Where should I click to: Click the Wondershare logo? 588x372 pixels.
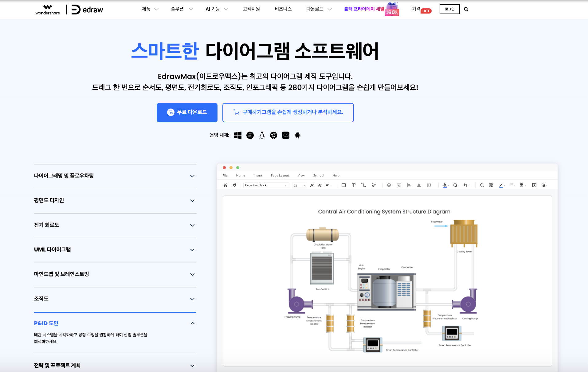pos(48,10)
